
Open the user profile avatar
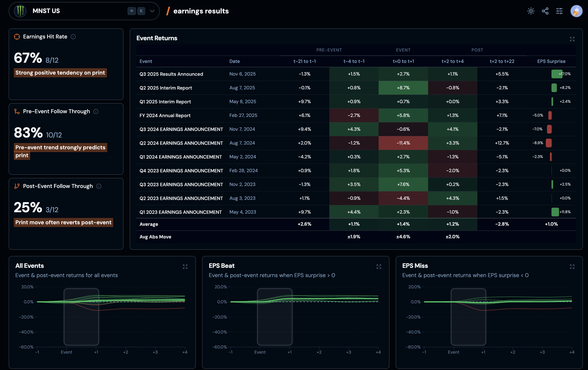(x=576, y=11)
